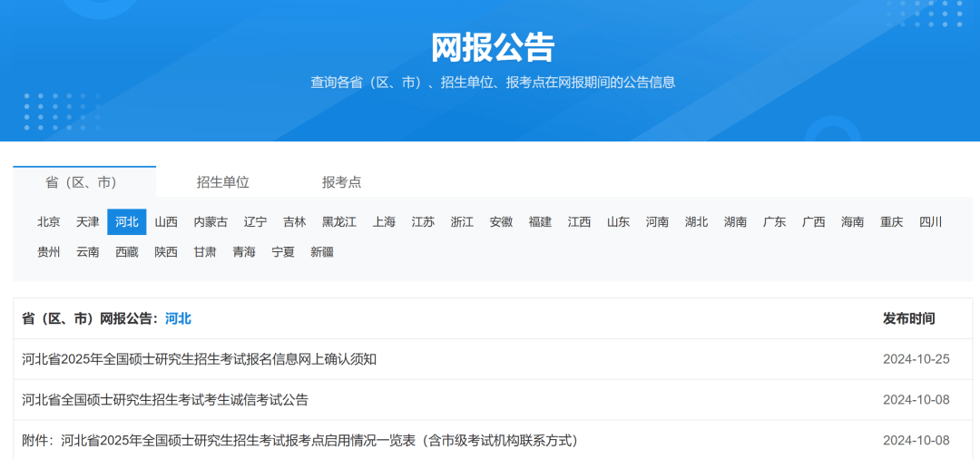This screenshot has height=459, width=980.
Task: Open the 报考点 tab
Action: [x=341, y=182]
